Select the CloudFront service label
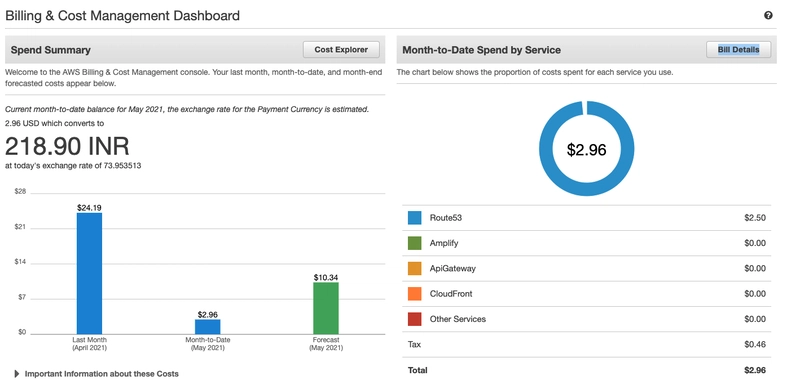 click(451, 294)
